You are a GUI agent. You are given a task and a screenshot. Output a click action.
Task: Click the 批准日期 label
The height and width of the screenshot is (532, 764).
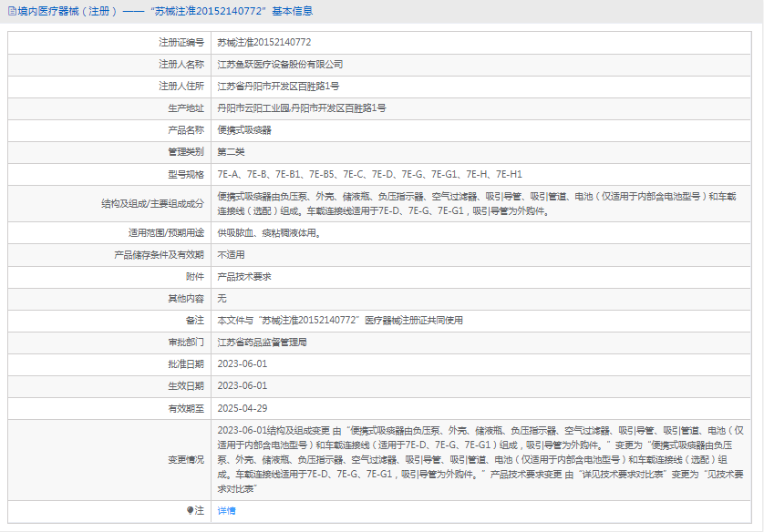186,364
